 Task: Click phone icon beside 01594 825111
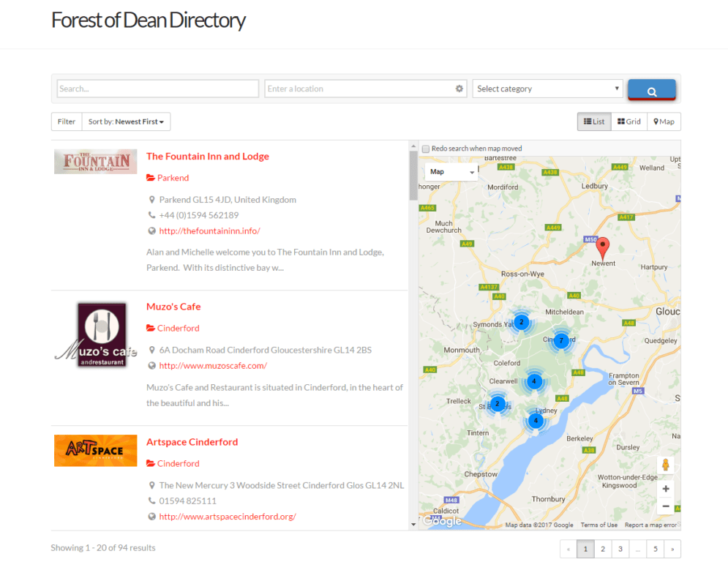pyautogui.click(x=152, y=501)
